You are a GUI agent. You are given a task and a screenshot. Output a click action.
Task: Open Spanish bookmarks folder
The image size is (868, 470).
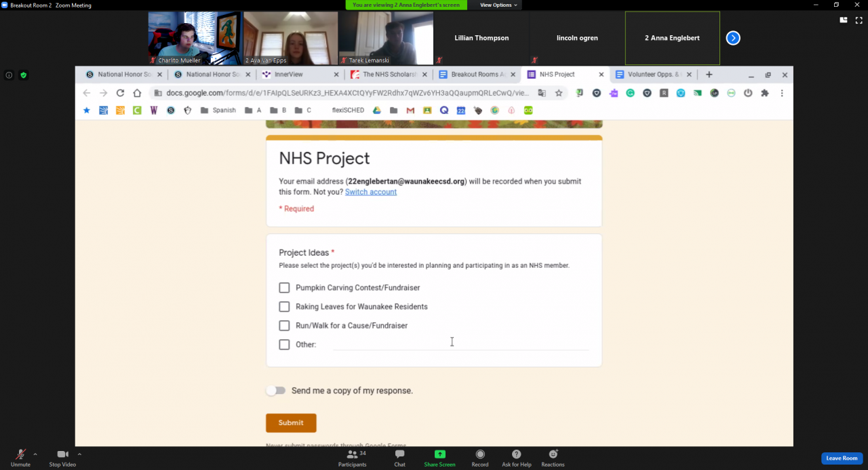coord(218,110)
